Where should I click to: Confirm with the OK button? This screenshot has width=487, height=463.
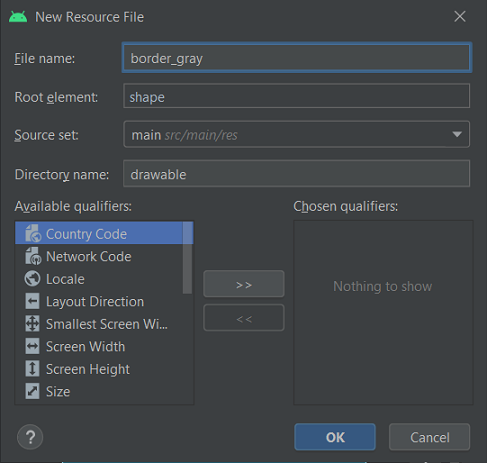pyautogui.click(x=335, y=437)
